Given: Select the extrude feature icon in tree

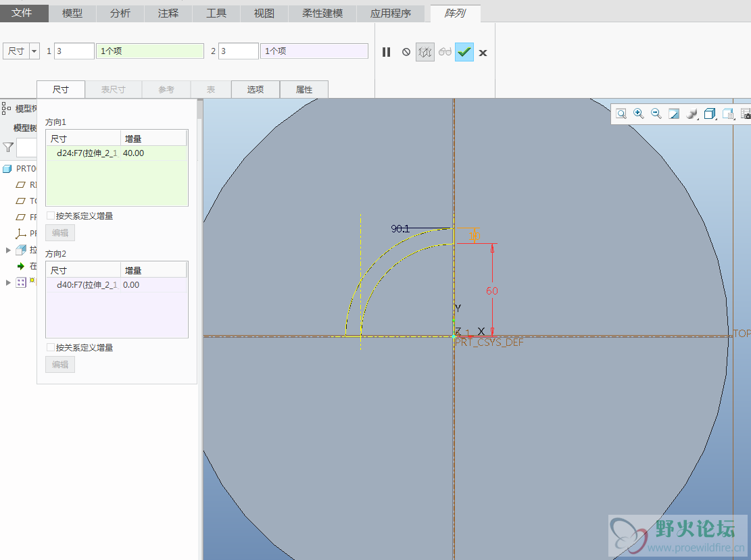Looking at the screenshot, I should [20, 250].
